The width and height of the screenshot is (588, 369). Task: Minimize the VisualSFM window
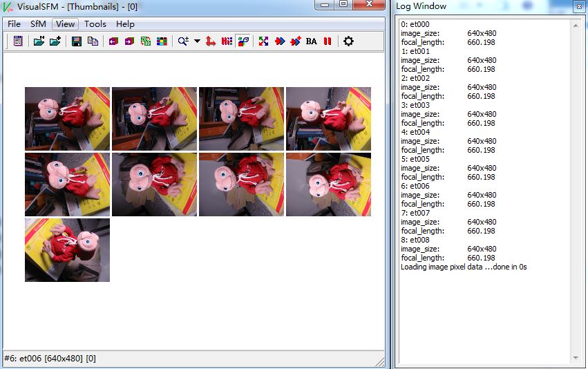[x=325, y=5]
